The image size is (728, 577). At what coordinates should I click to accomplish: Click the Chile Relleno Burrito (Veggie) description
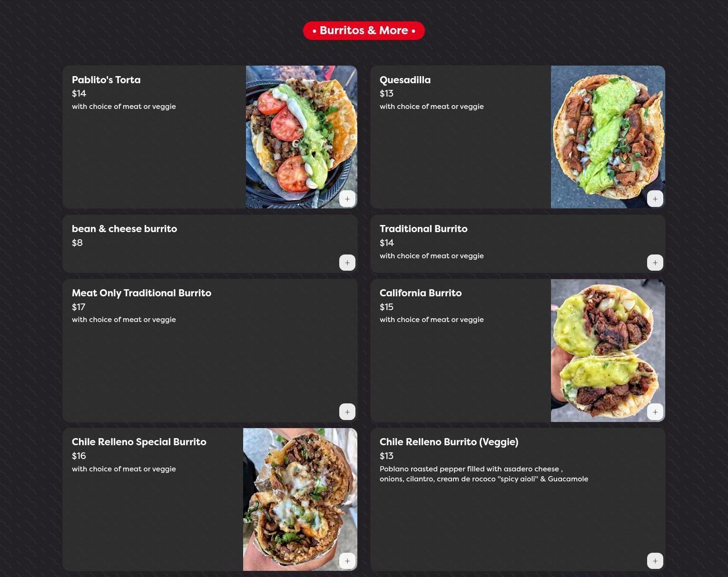(484, 474)
